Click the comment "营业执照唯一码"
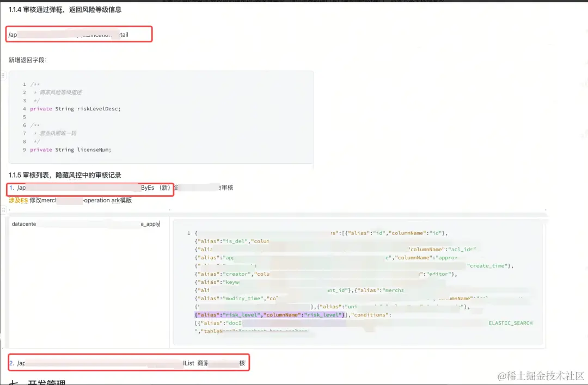This screenshot has width=588, height=385. [58, 133]
